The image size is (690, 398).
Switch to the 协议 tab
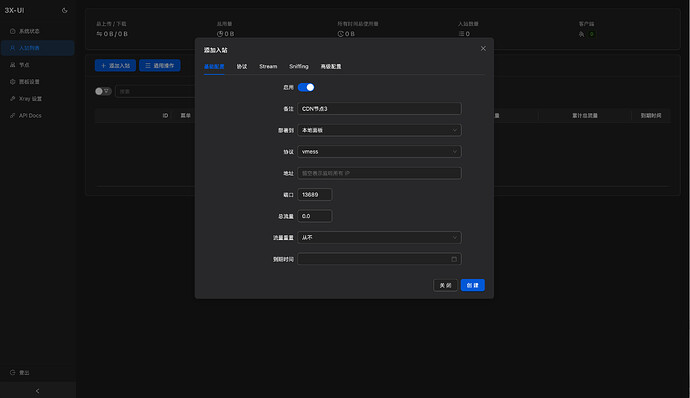point(242,66)
